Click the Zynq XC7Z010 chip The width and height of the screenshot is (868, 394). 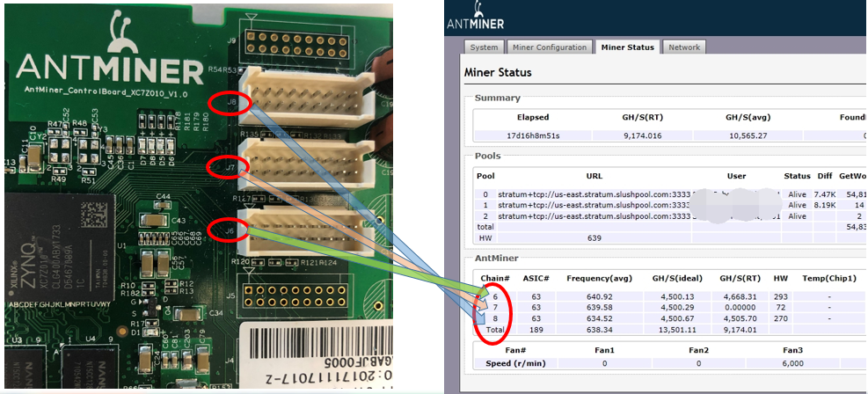pyautogui.click(x=61, y=247)
